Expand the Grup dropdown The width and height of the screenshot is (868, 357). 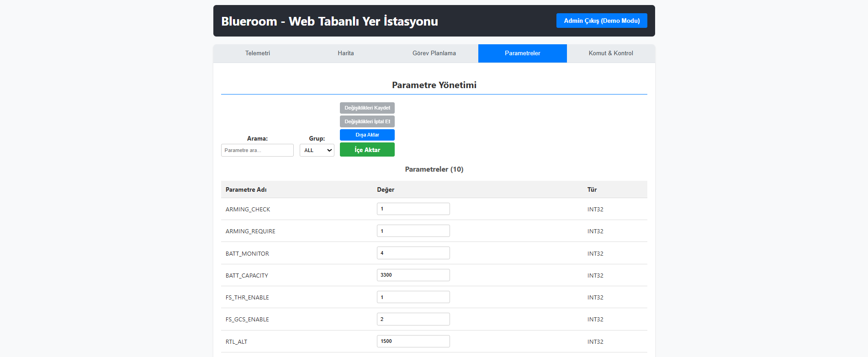pyautogui.click(x=317, y=150)
